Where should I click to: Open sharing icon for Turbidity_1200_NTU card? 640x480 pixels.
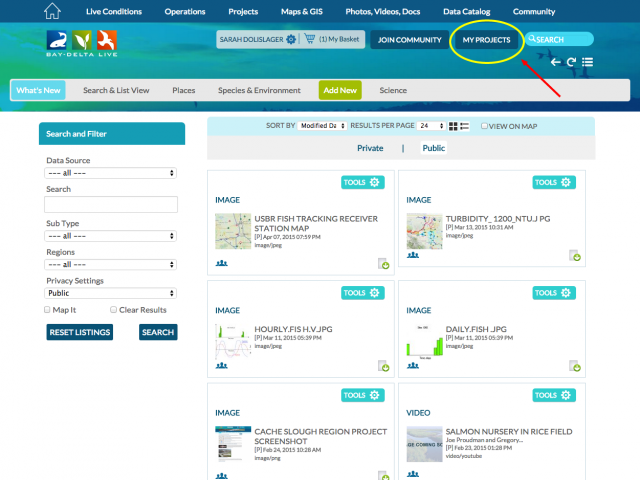(413, 255)
